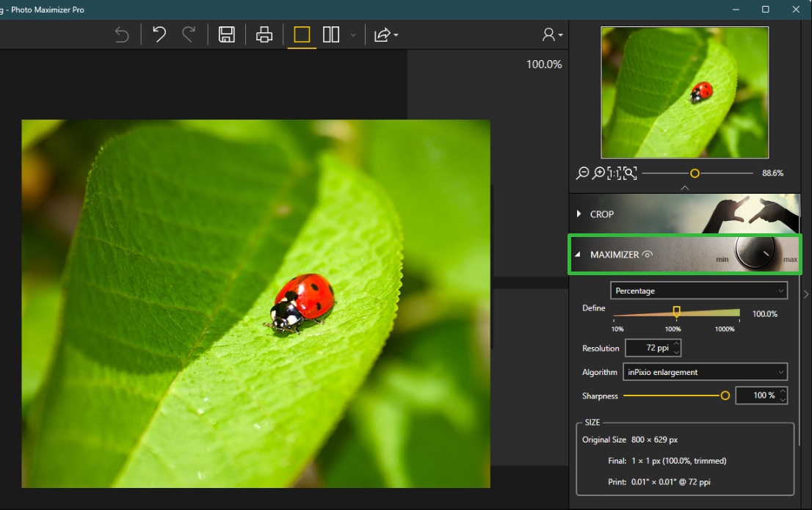Image resolution: width=812 pixels, height=510 pixels.
Task: Switch to single image view
Action: click(302, 34)
